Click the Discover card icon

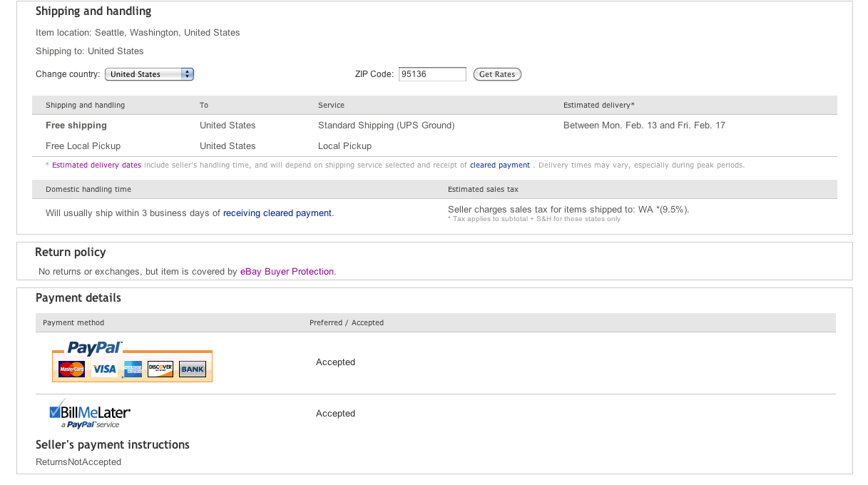[x=160, y=369]
